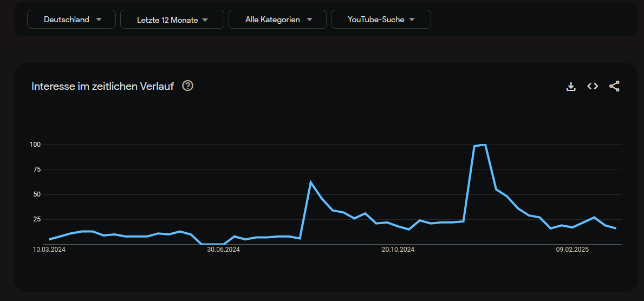Expand the Letzte 12 Monate time range
The width and height of the screenshot is (644, 301).
tap(172, 19)
